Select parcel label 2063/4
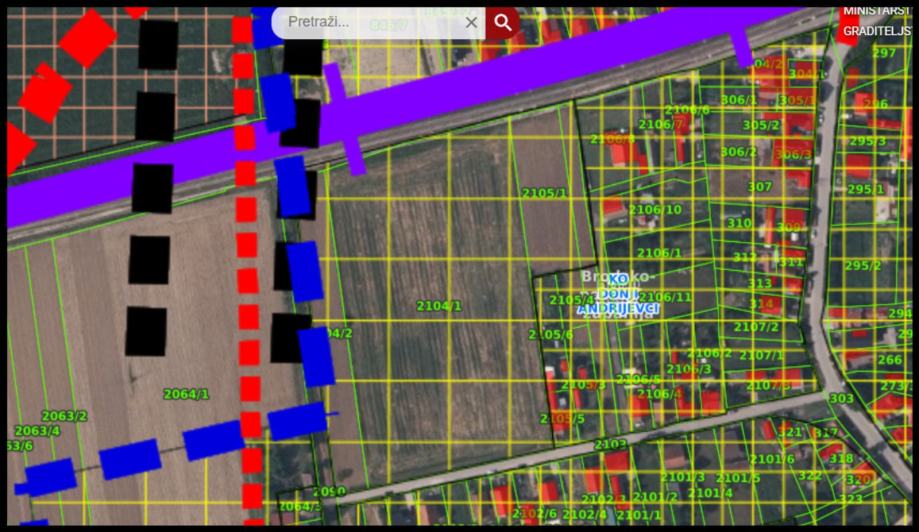Screen dimensions: 919x532 [x=37, y=431]
